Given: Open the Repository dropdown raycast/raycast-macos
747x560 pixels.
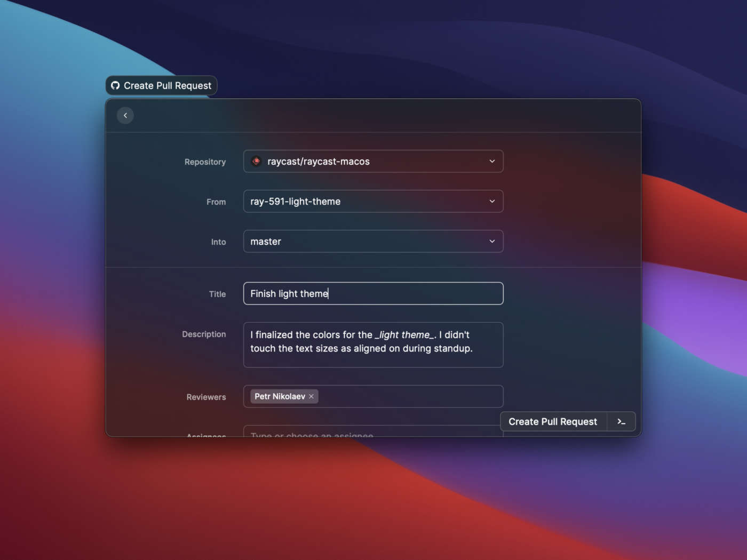Looking at the screenshot, I should 373,161.
